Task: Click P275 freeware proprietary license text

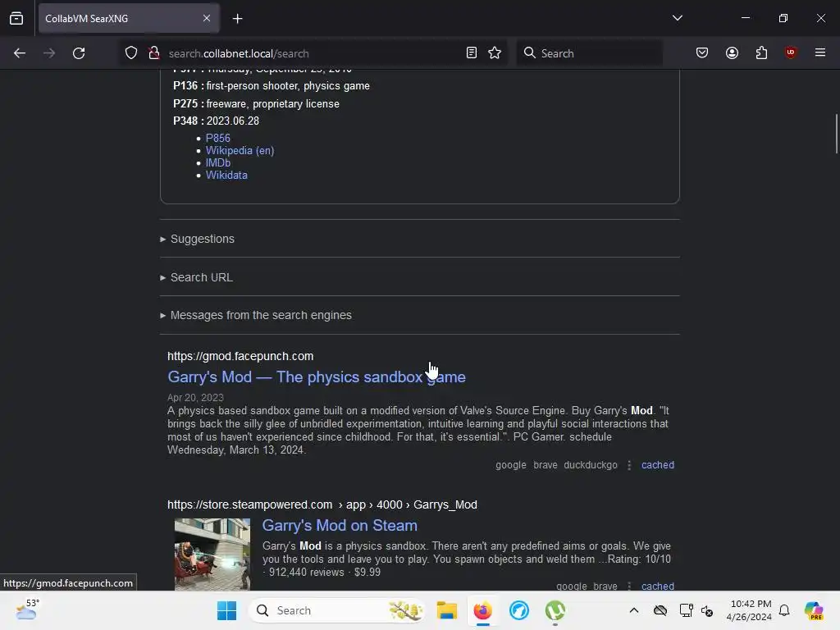Action: tap(256, 104)
